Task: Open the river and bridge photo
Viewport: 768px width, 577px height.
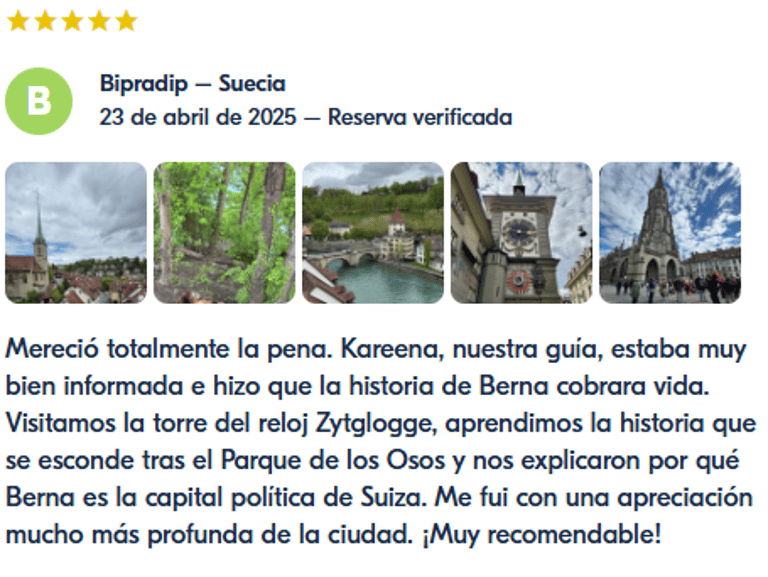Action: point(373,233)
